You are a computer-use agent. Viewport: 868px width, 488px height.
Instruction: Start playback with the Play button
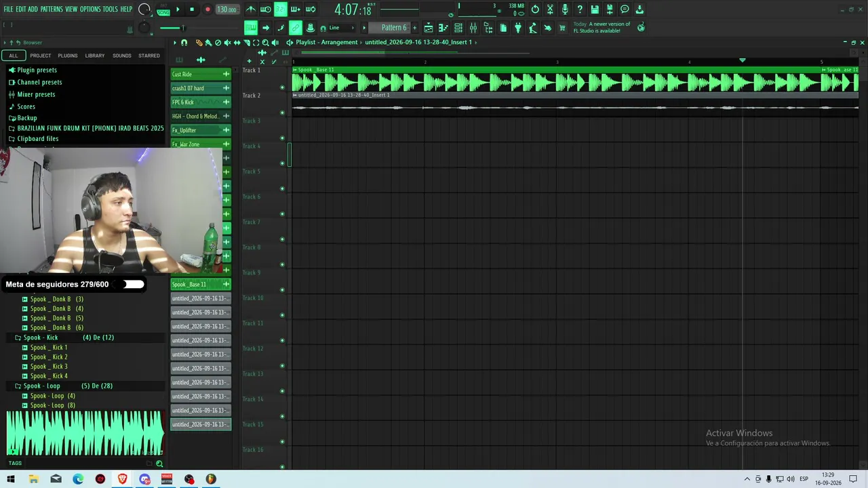click(178, 9)
